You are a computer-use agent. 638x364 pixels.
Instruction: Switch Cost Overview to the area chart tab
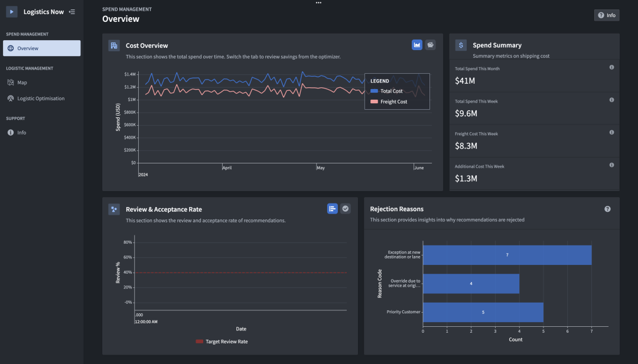[417, 45]
